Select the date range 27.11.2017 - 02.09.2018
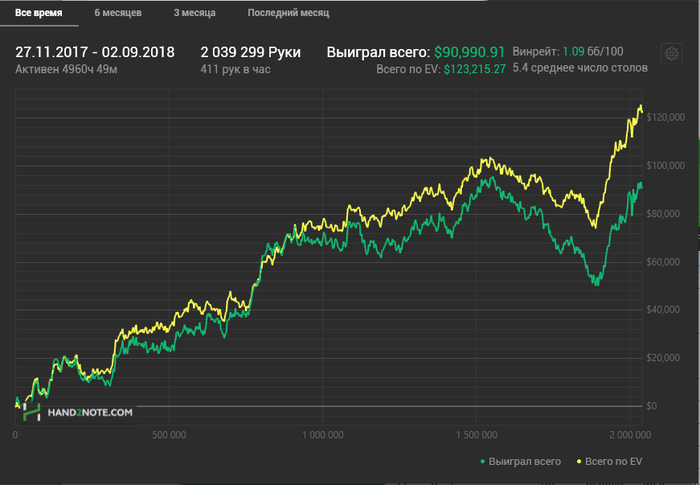This screenshot has width=700, height=485. click(x=95, y=52)
